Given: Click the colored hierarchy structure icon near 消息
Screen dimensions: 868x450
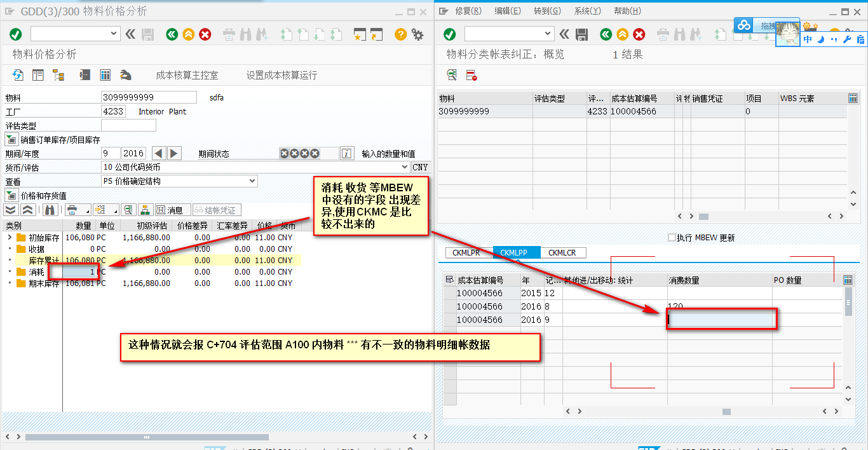Looking at the screenshot, I should (146, 209).
